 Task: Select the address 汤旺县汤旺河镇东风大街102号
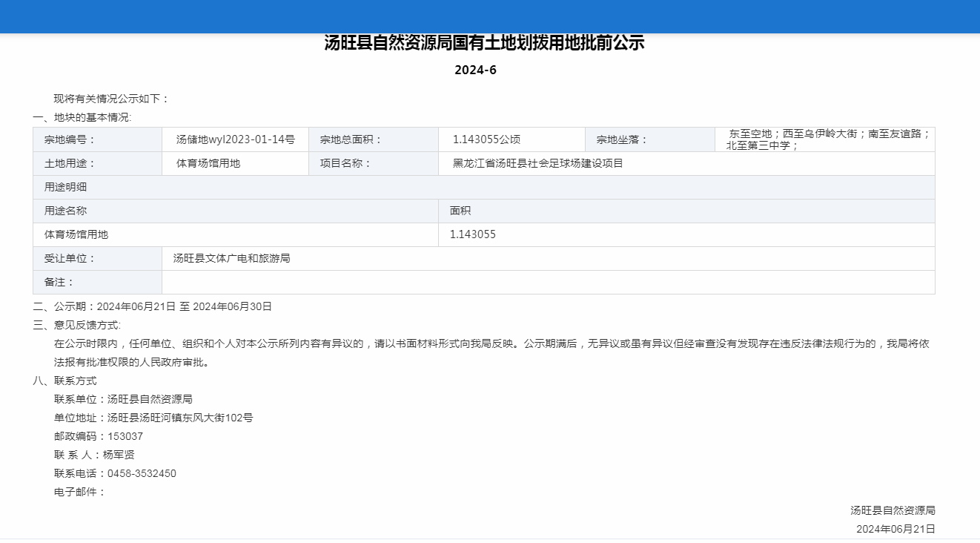coord(180,418)
